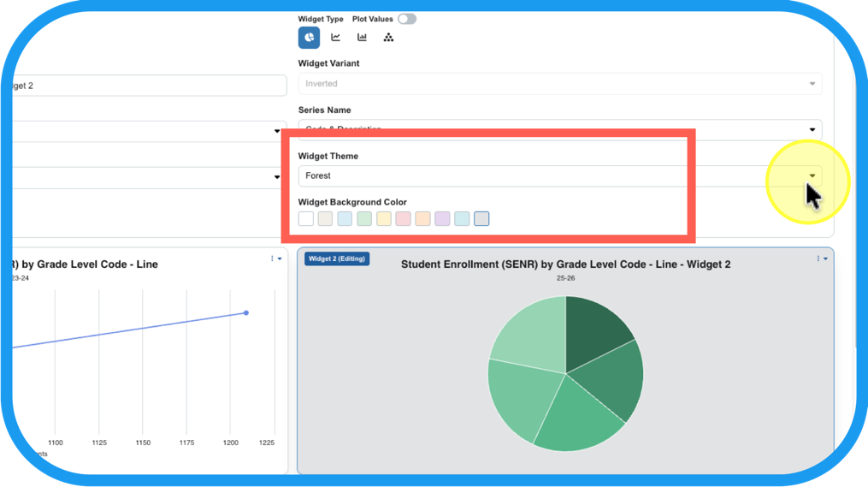Select the light pink background swatch
Viewport: 868px width, 487px height.
pyautogui.click(x=404, y=219)
